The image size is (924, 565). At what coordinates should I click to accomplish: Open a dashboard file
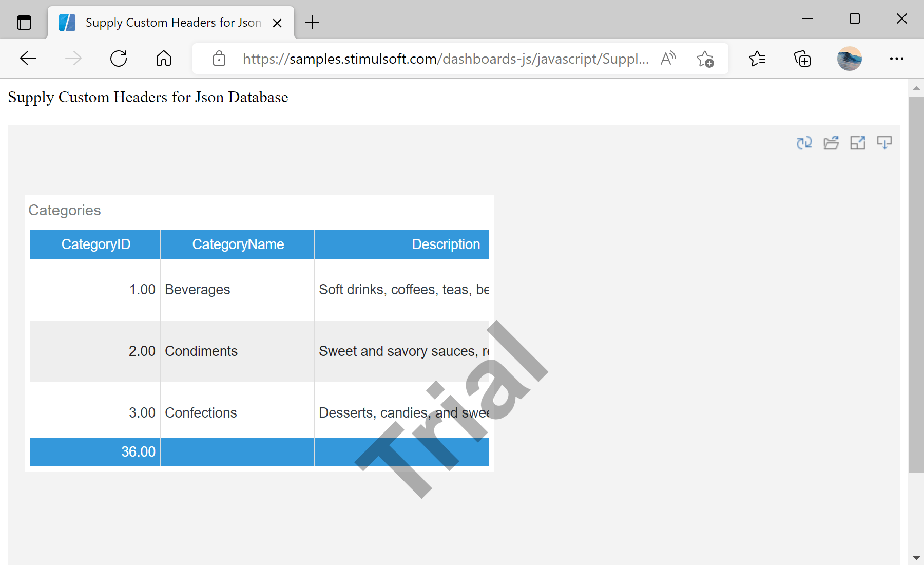pyautogui.click(x=832, y=143)
